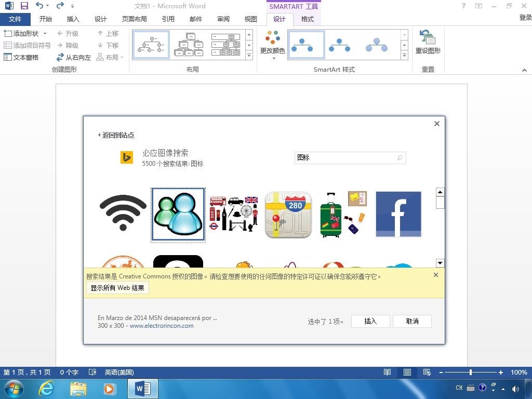Switch to Print Layout view icon
The width and height of the screenshot is (532, 399).
[x=407, y=372]
